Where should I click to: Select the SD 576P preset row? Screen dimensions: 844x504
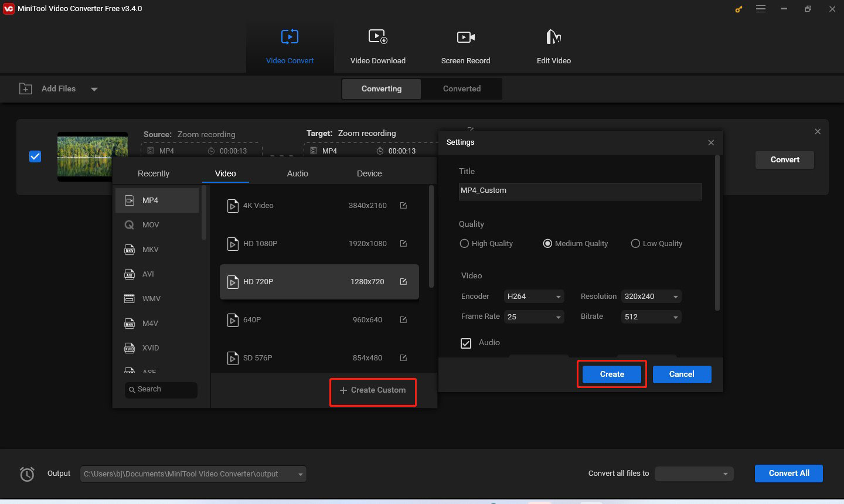coord(319,357)
